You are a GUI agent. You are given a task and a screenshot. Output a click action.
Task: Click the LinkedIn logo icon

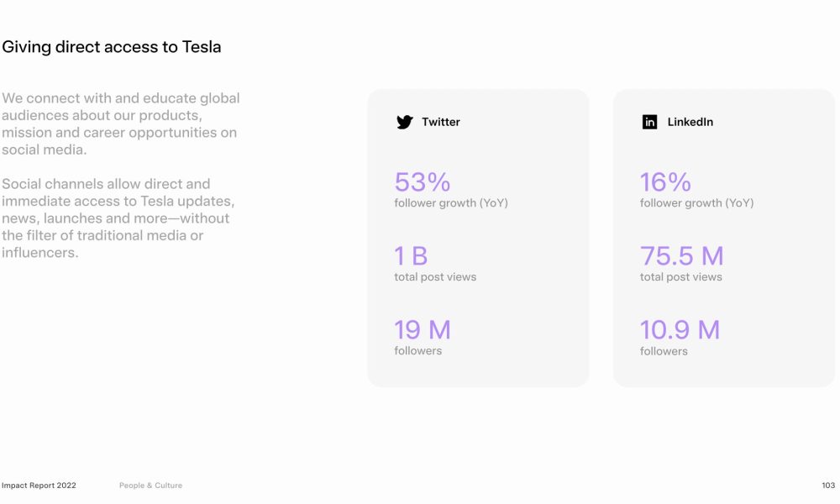pos(649,122)
